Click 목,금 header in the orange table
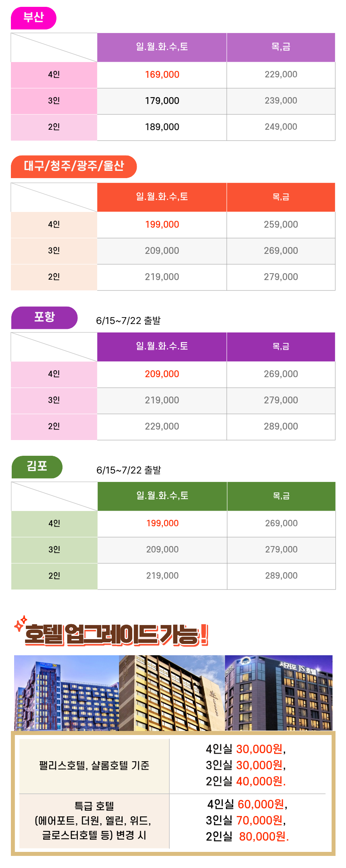The width and height of the screenshot is (346, 868). [x=281, y=197]
